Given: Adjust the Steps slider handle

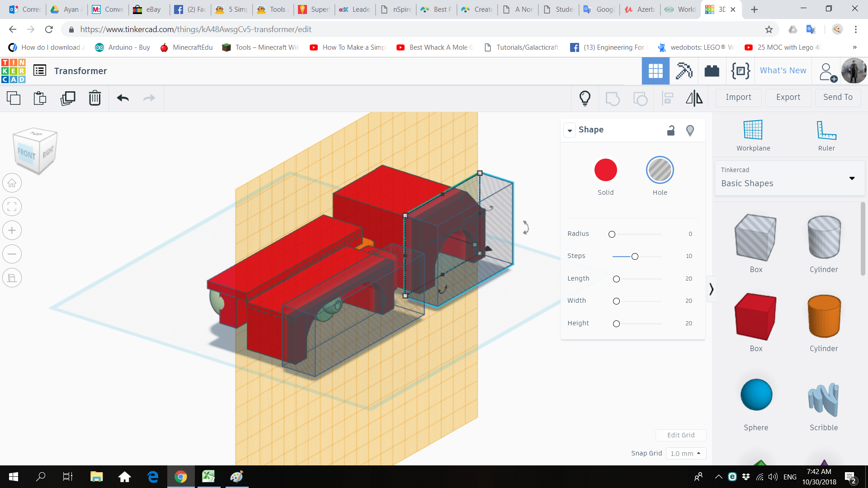Looking at the screenshot, I should pos(635,256).
